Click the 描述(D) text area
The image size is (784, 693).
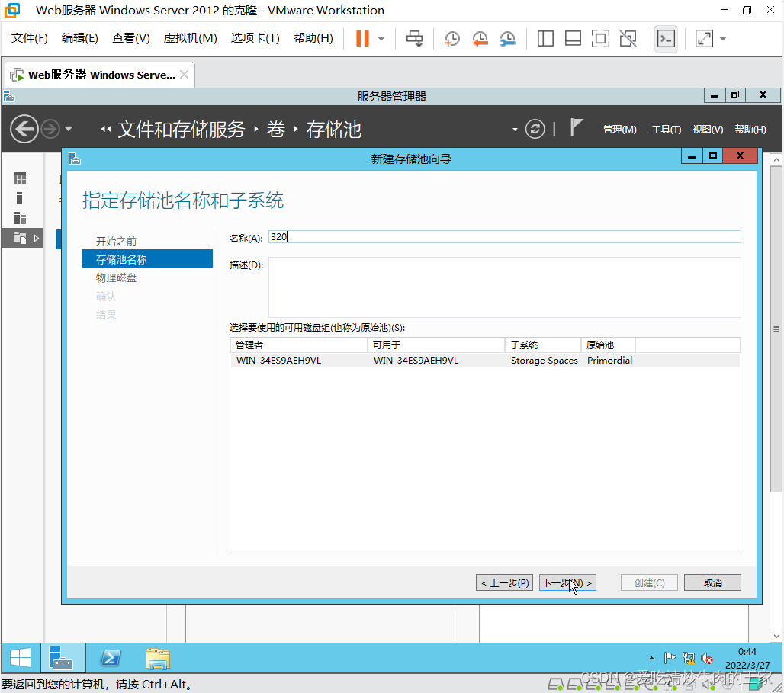click(x=505, y=287)
